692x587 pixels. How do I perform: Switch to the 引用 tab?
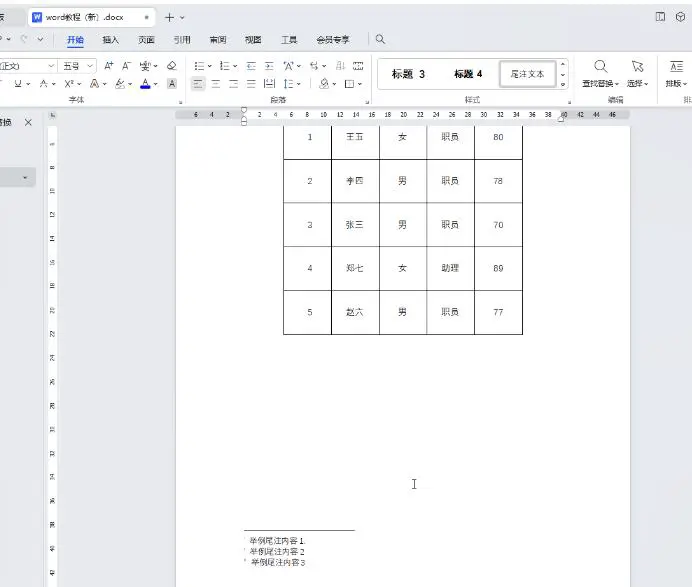click(x=182, y=40)
